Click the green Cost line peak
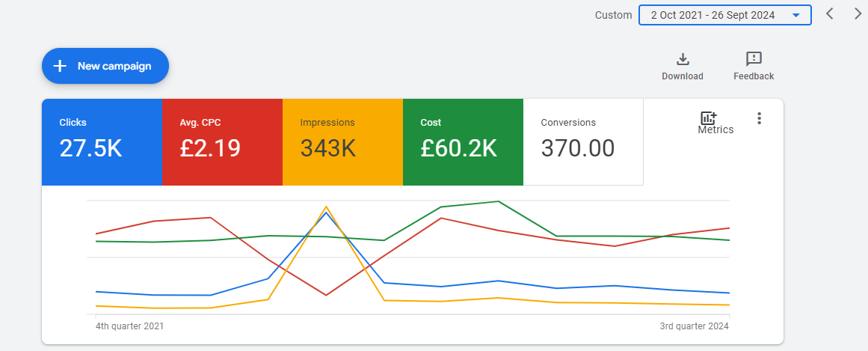Viewport: 868px width, 351px height. [x=499, y=201]
